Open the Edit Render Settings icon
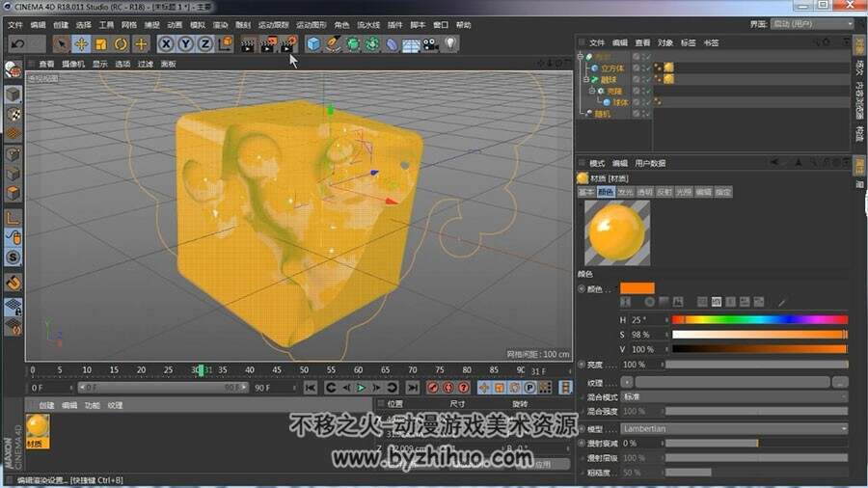The width and height of the screenshot is (868, 488). pyautogui.click(x=287, y=44)
